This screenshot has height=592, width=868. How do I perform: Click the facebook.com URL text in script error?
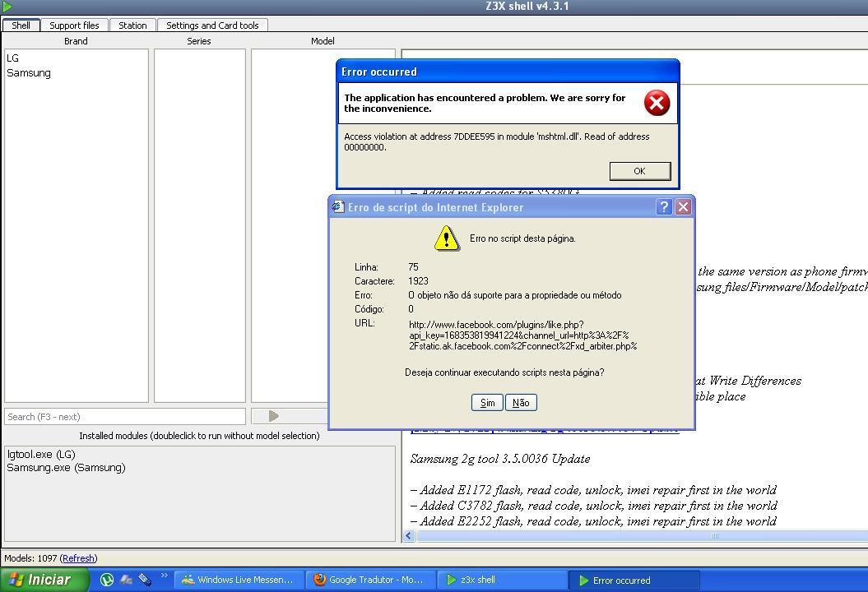coord(522,335)
